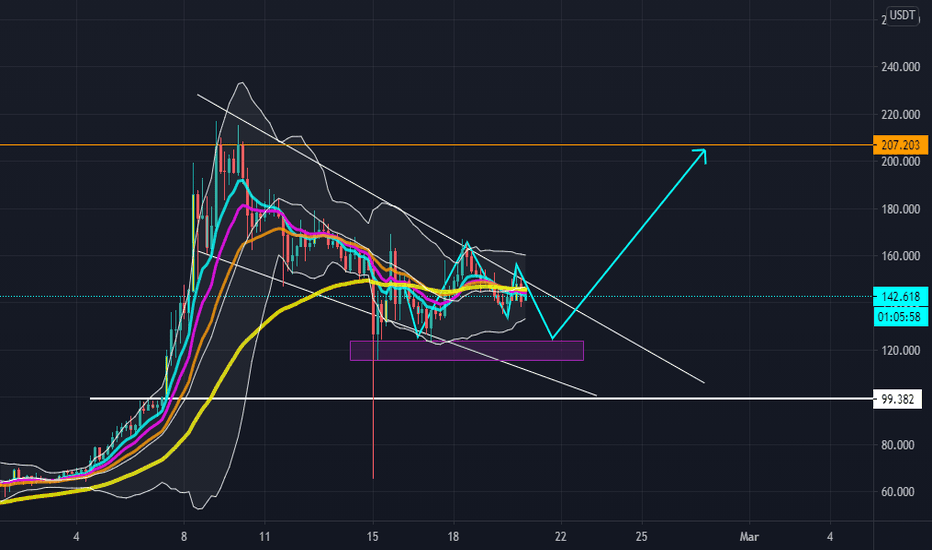Click the 01:05:58 countdown timer label
This screenshot has height=550, width=932.
coord(900,317)
